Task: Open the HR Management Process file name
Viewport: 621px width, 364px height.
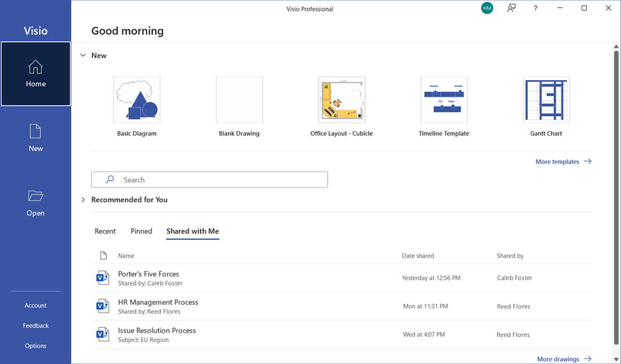Action: pyautogui.click(x=158, y=303)
